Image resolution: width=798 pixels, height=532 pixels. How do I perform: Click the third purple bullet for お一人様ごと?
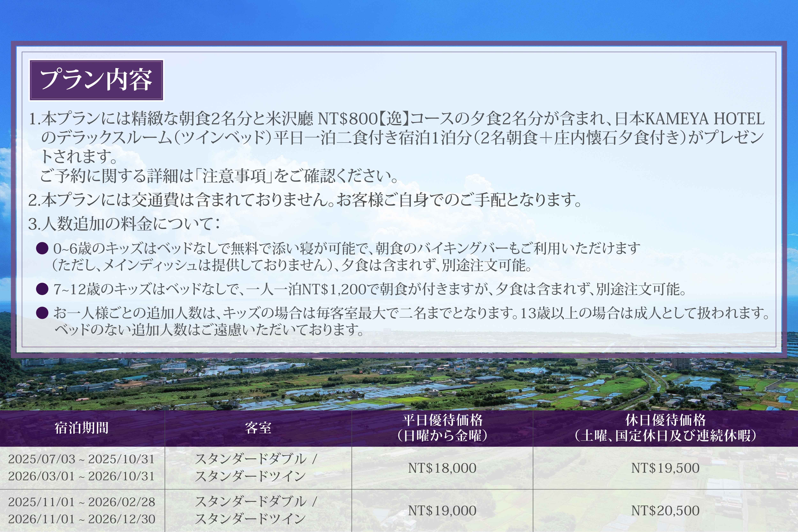(x=42, y=313)
